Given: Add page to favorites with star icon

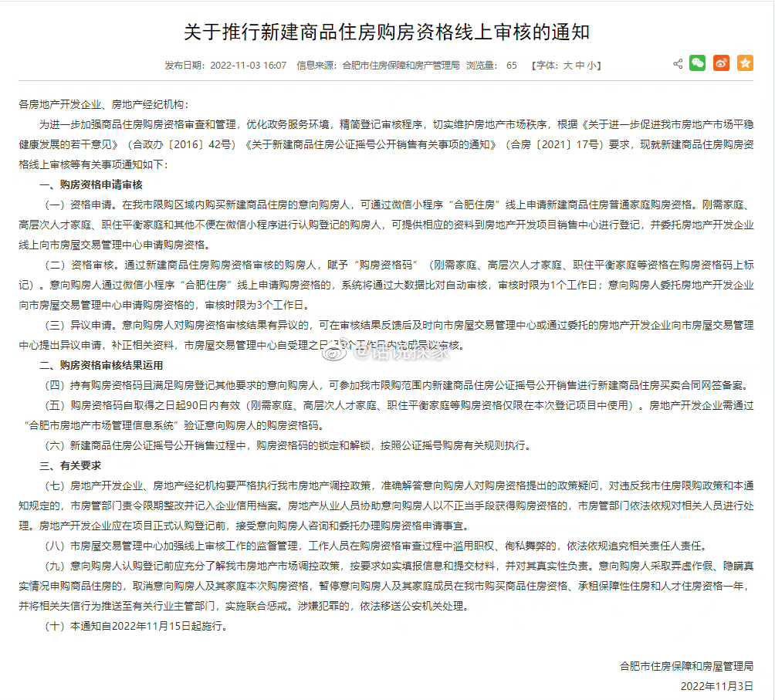Looking at the screenshot, I should 745,63.
